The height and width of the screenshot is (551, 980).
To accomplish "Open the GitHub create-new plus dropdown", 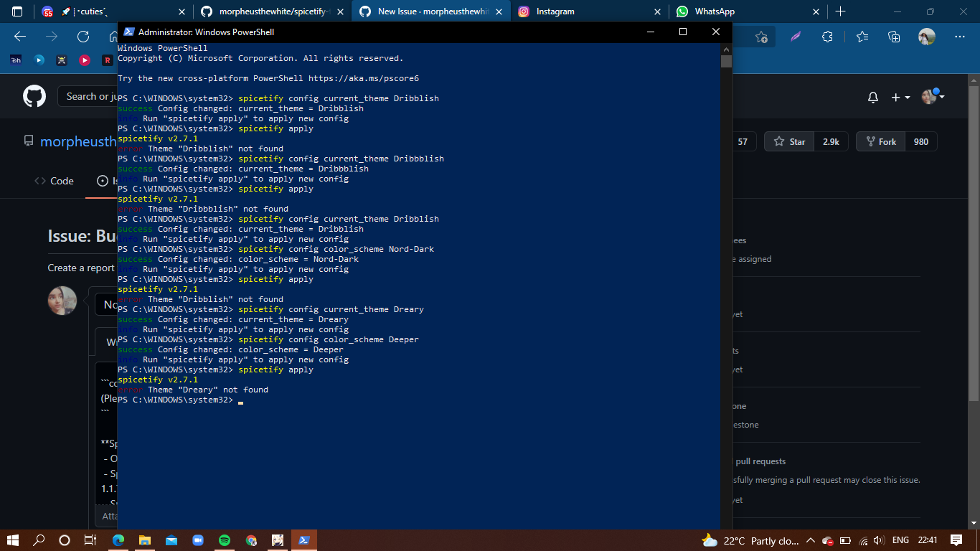I will click(x=899, y=96).
